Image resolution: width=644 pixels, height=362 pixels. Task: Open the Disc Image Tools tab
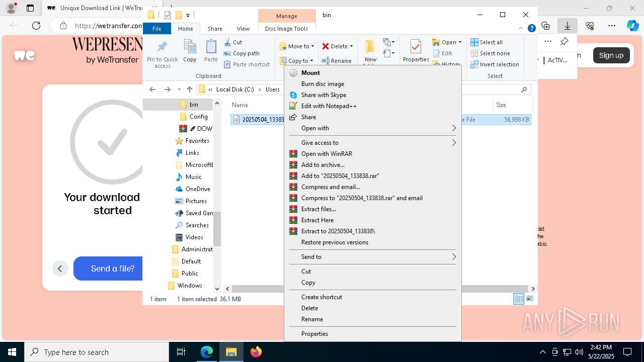click(x=286, y=29)
